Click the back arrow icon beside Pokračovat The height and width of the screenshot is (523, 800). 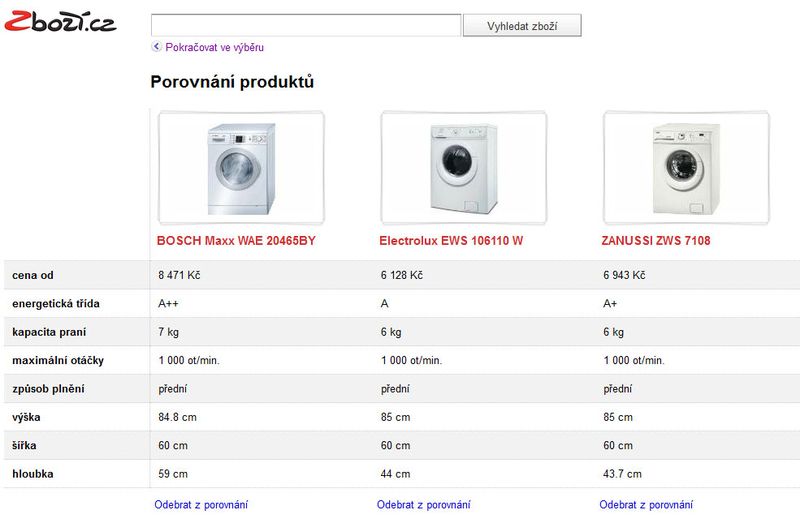[157, 46]
